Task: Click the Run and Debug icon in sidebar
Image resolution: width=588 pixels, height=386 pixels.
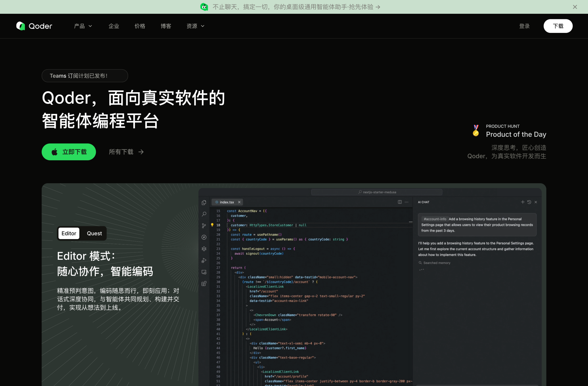Action: click(204, 260)
